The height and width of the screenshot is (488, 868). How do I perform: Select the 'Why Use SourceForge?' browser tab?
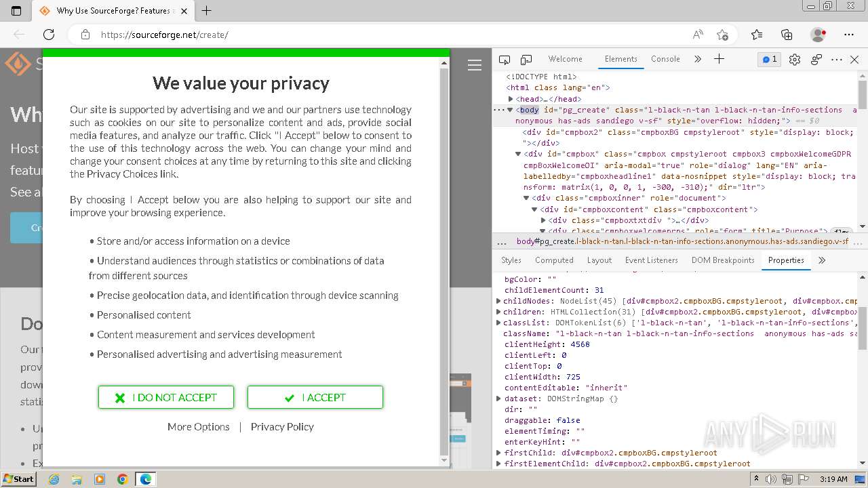point(112,11)
